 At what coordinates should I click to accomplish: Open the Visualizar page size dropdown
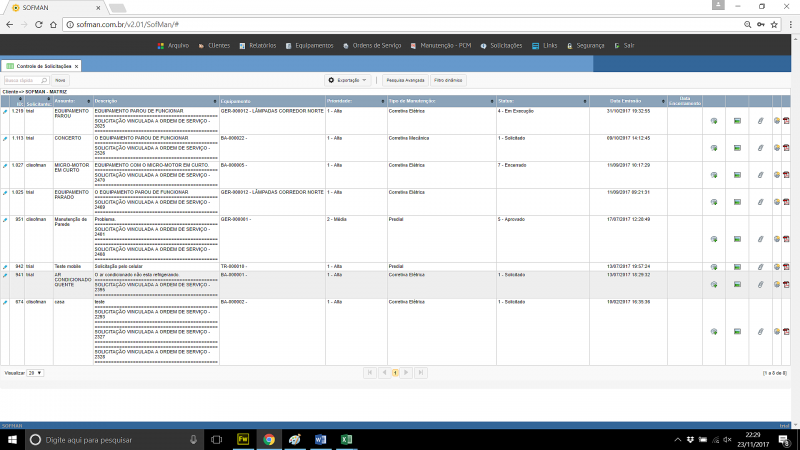tap(35, 372)
